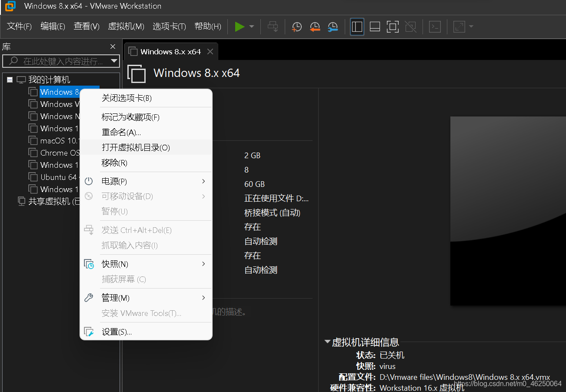
Task: Toggle the thumbnail bar view icon
Action: 375,27
